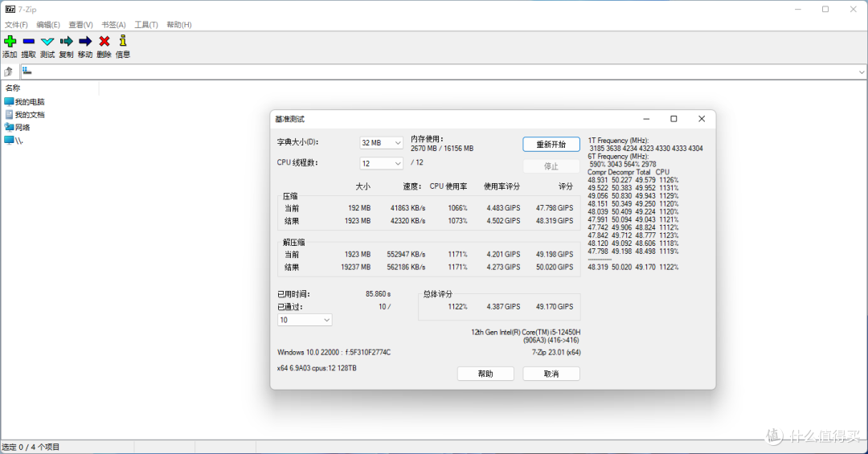Click the 7-Zip title bar app icon

click(10, 10)
